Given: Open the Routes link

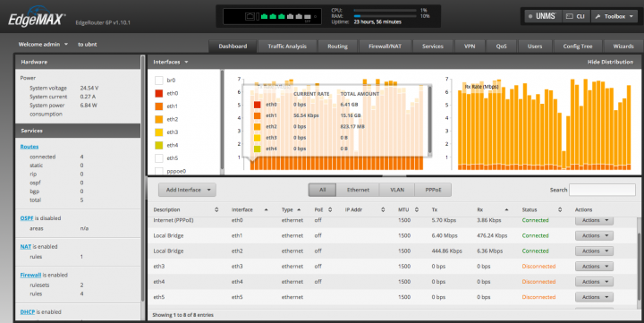Looking at the screenshot, I should click(x=30, y=147).
